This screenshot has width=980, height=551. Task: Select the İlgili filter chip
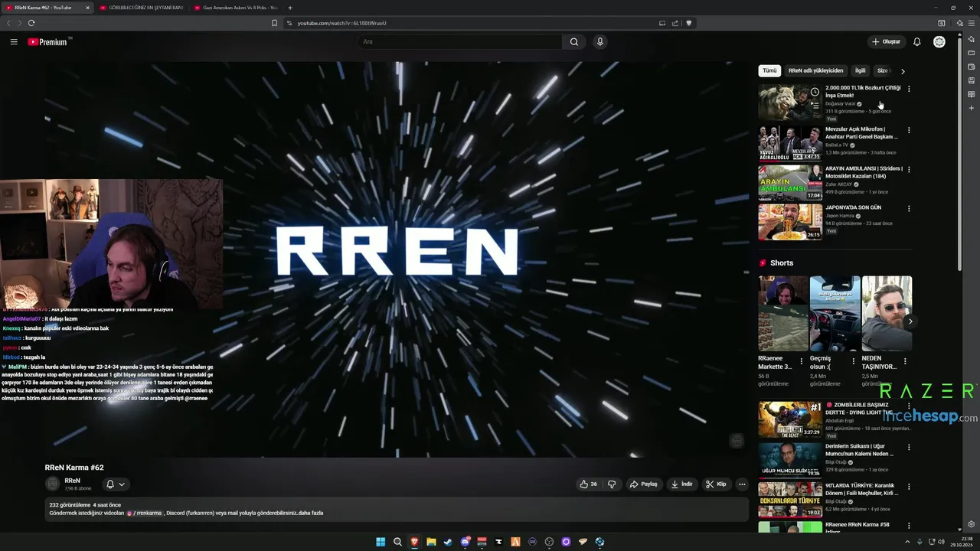point(861,70)
